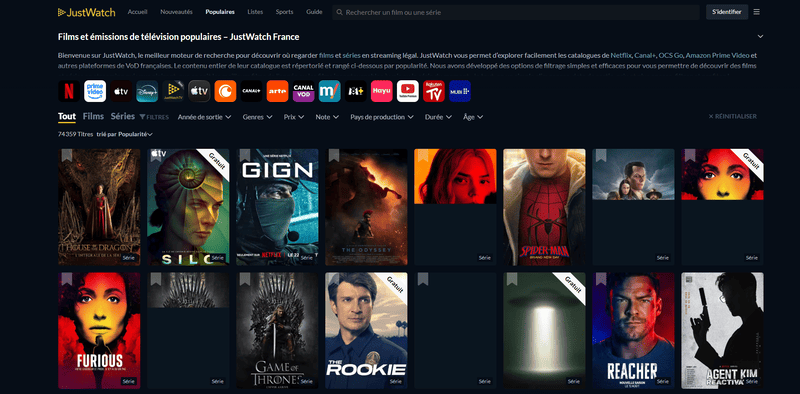Select the Apple TV icon next to Prime Video
Screen dimensions: 800x394
click(x=121, y=91)
